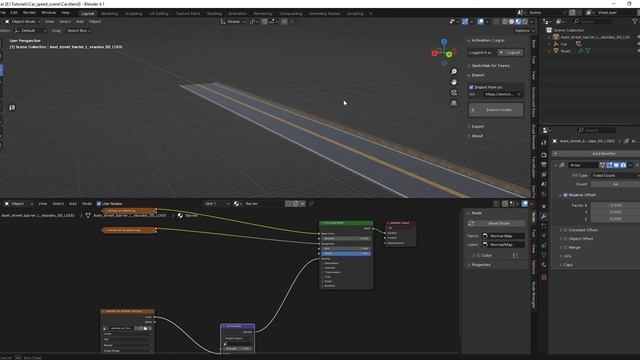The height and width of the screenshot is (360, 640).
Task: Toggle the Import from url checkbox
Action: click(x=471, y=87)
